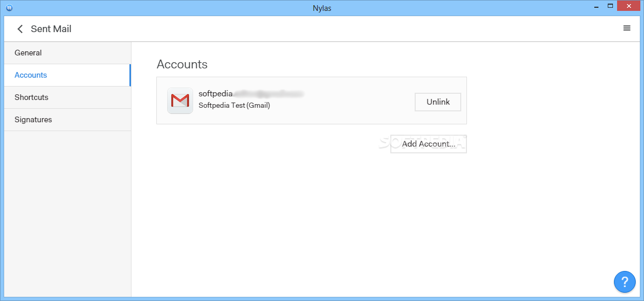Screen dimensions: 644x301
Task: Open the General preferences tab
Action: tap(67, 53)
